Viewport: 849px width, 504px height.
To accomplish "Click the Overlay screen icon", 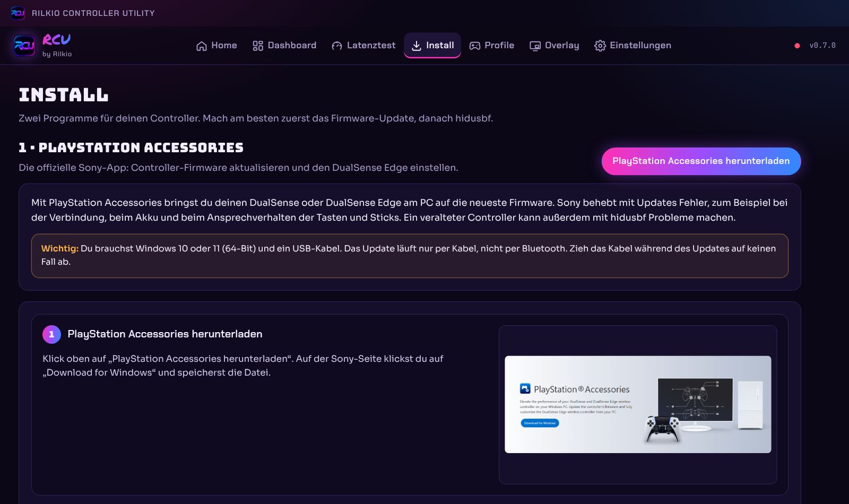I will [x=535, y=46].
